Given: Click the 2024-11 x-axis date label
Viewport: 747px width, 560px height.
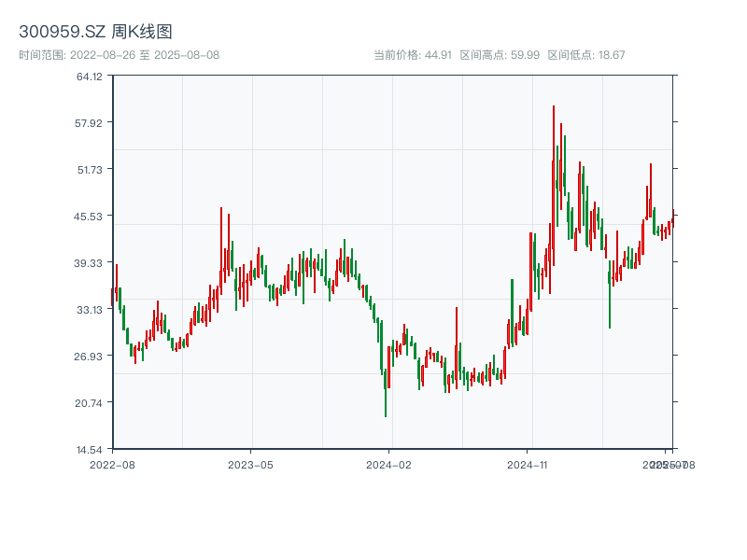Looking at the screenshot, I should click(x=528, y=464).
